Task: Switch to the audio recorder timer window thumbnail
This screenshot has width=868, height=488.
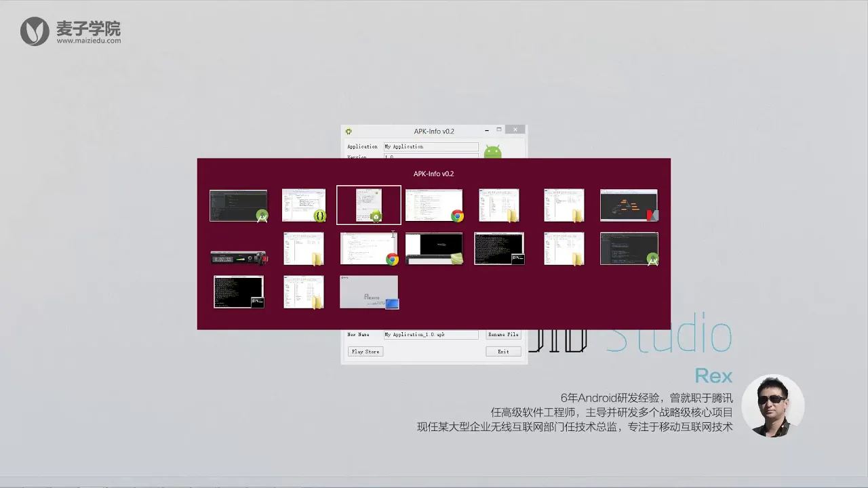Action: click(238, 258)
